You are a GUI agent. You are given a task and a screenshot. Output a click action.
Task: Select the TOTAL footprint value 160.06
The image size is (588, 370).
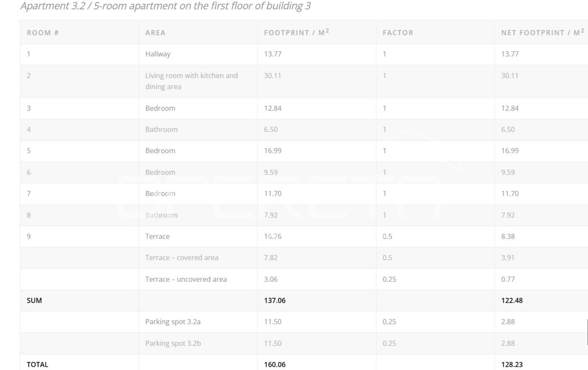coord(275,364)
